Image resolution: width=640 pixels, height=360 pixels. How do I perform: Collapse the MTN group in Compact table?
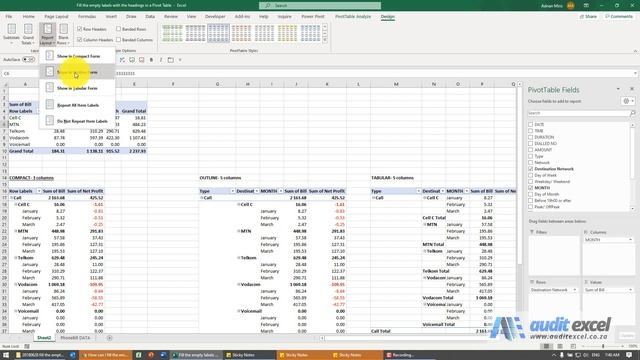click(16, 231)
